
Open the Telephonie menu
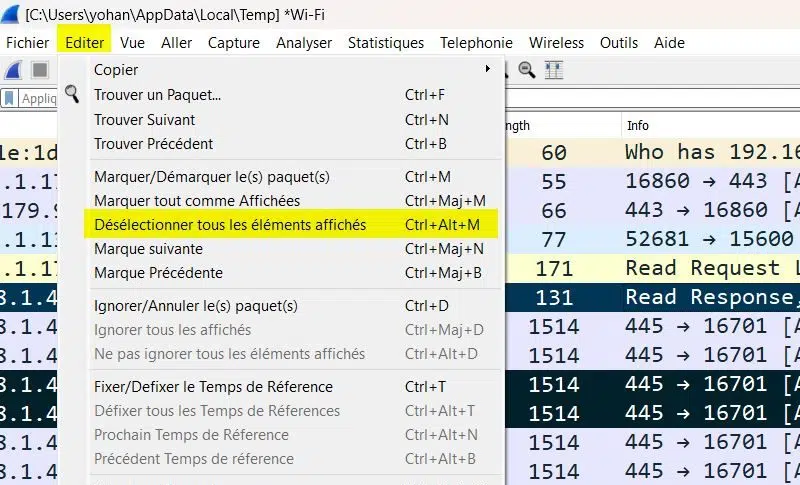click(477, 43)
